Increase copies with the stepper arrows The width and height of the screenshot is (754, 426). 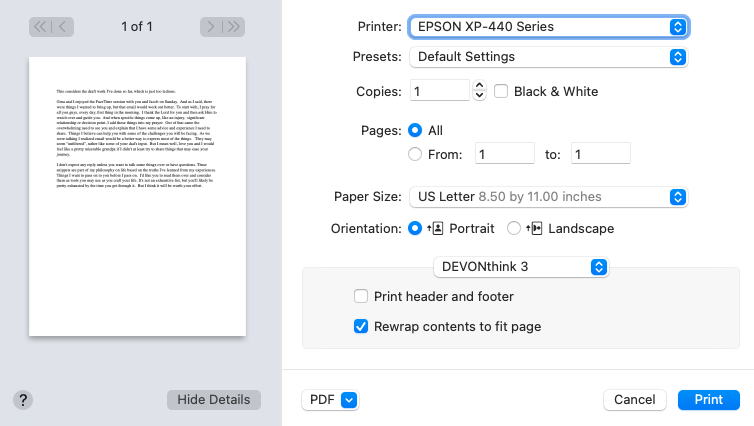click(479, 86)
